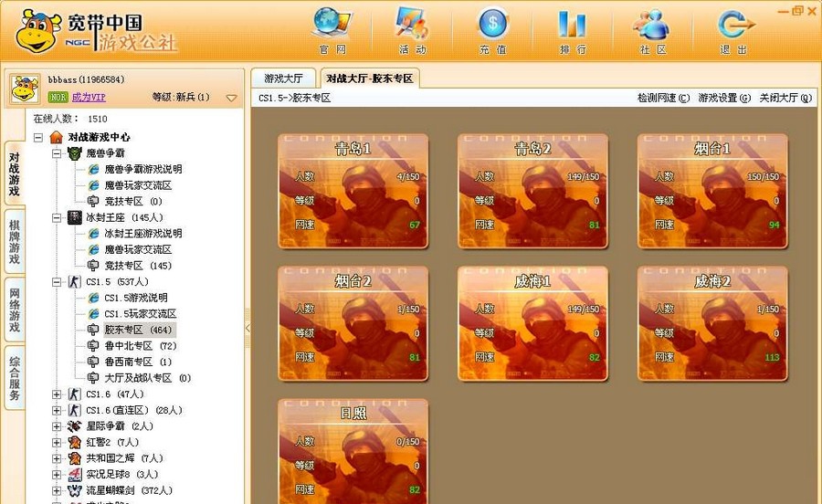Image resolution: width=822 pixels, height=504 pixels.
Task: Click 关闭大厅(Q)
Action: click(785, 98)
